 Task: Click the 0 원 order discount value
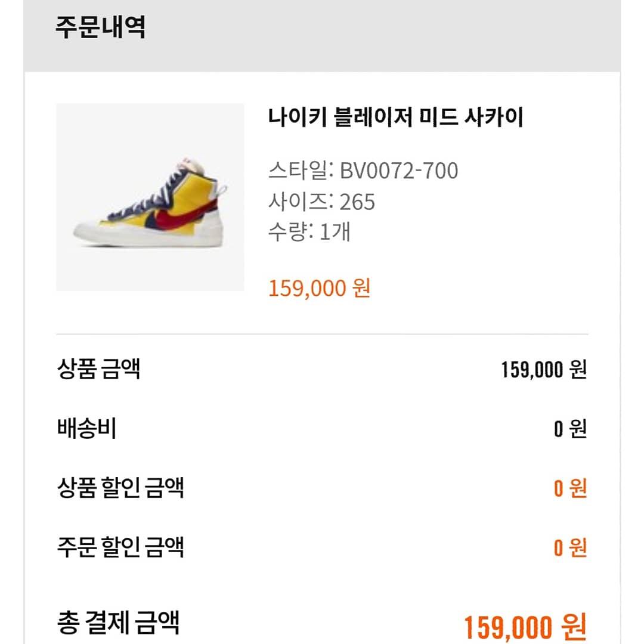[570, 547]
